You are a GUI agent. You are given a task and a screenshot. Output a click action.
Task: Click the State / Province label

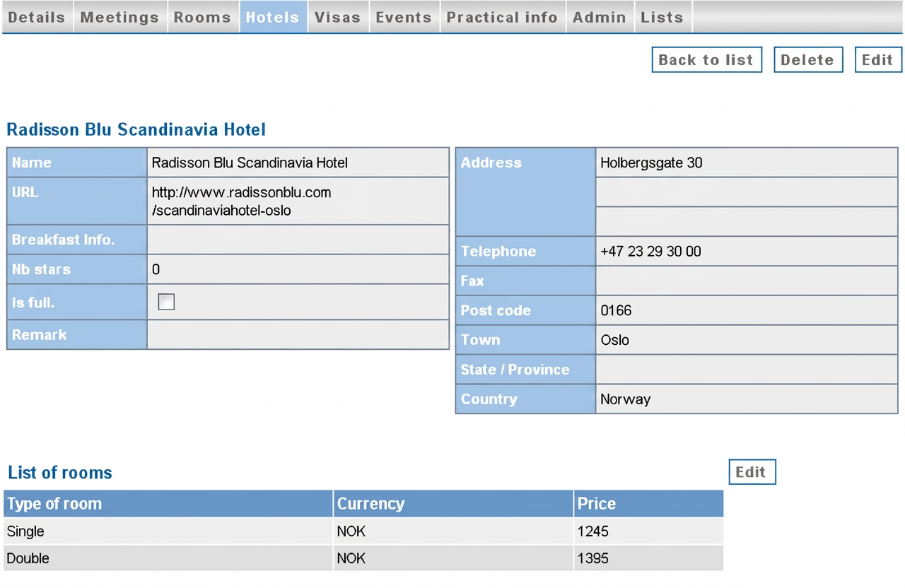coord(515,370)
